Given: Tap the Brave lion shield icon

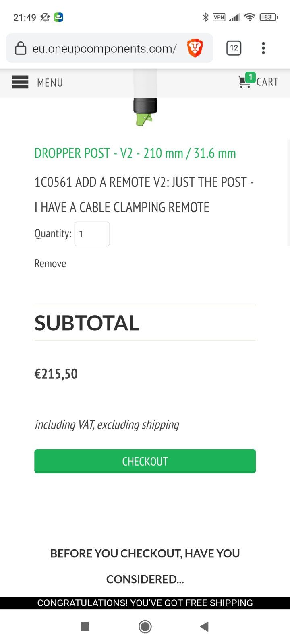Looking at the screenshot, I should (x=195, y=48).
